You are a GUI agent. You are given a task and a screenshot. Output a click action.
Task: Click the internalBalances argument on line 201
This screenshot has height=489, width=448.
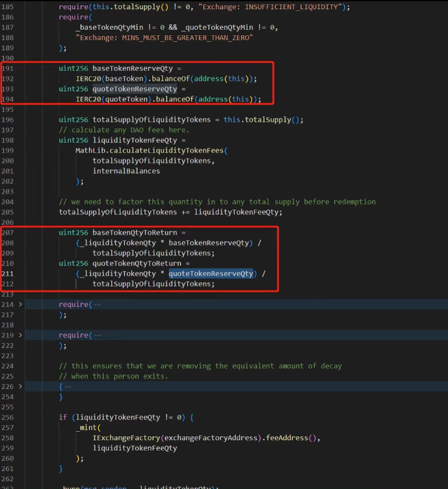[126, 171]
